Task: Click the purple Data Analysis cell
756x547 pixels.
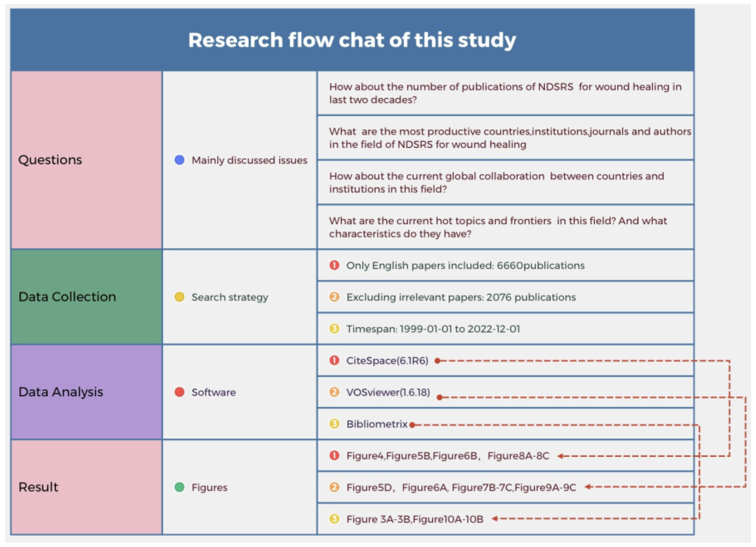Action: point(86,392)
